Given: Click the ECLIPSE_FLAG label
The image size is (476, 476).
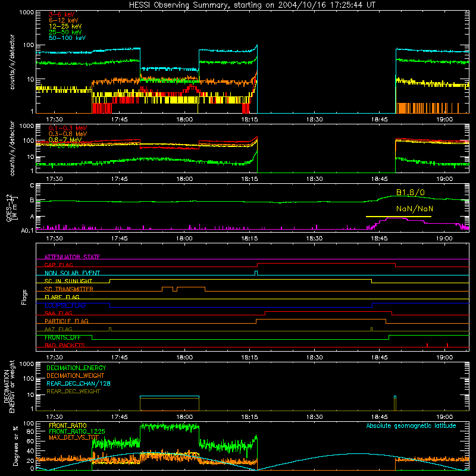Looking at the screenshot, I should pyautogui.click(x=65, y=305).
